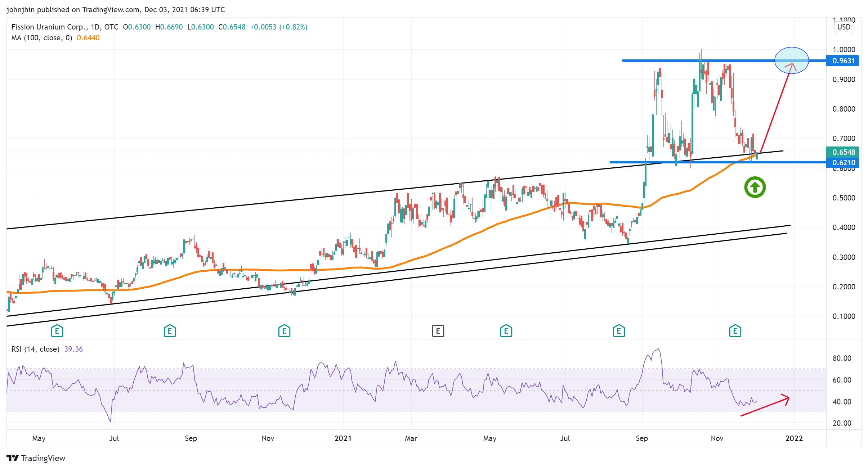The height and width of the screenshot is (469, 868).
Task: Click the green up-arrow circle icon
Action: coord(755,187)
